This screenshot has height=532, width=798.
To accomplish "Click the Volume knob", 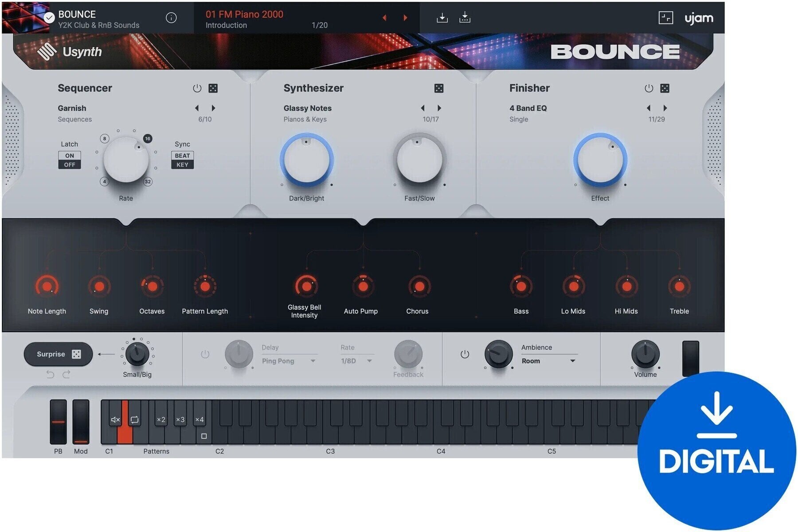I will [x=645, y=354].
